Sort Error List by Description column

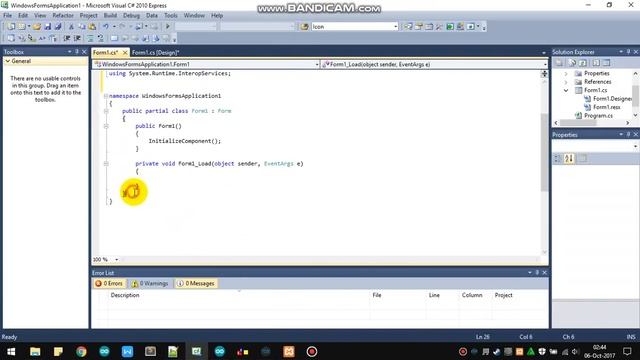125,295
